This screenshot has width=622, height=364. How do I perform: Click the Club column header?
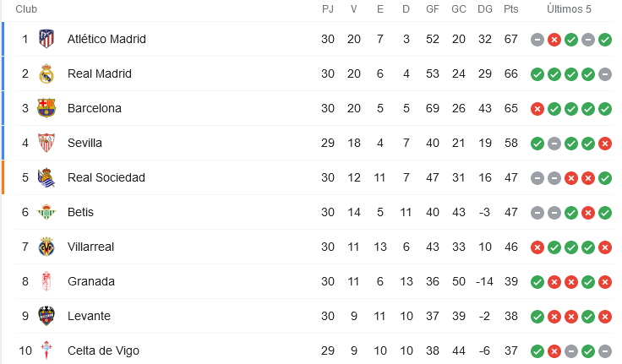[x=26, y=9]
